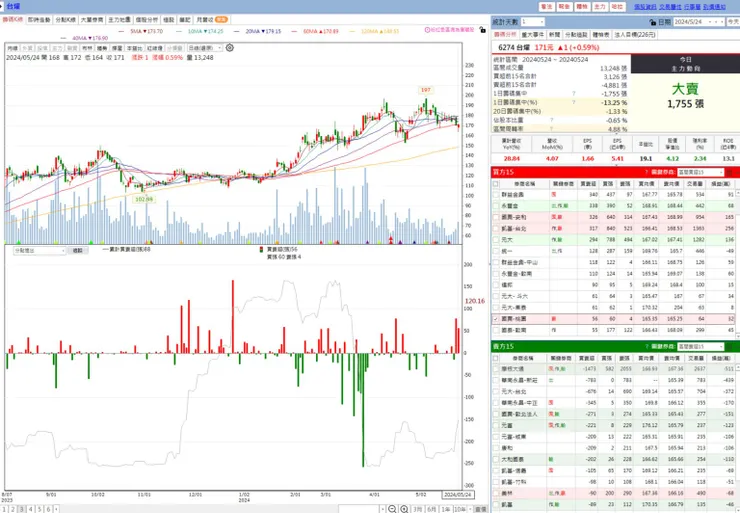Toggle the 本益比 chart overlay button
Viewport: 740px width, 513px height.
coord(135,48)
